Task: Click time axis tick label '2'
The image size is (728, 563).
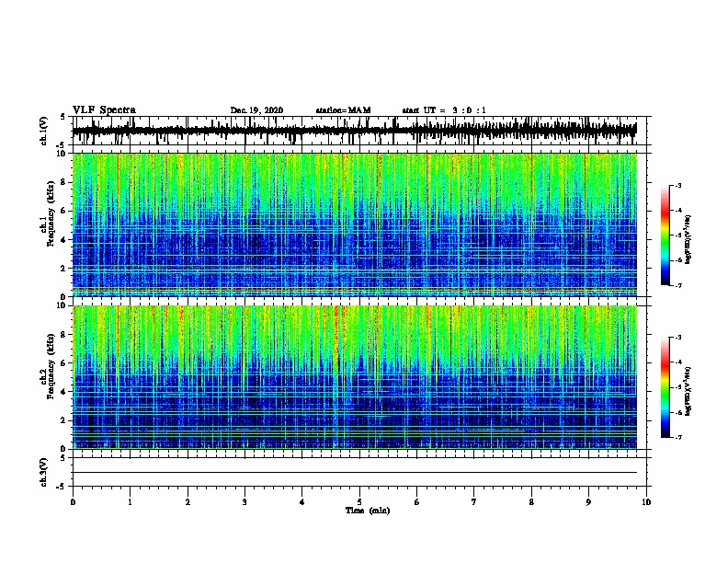Action: [188, 502]
